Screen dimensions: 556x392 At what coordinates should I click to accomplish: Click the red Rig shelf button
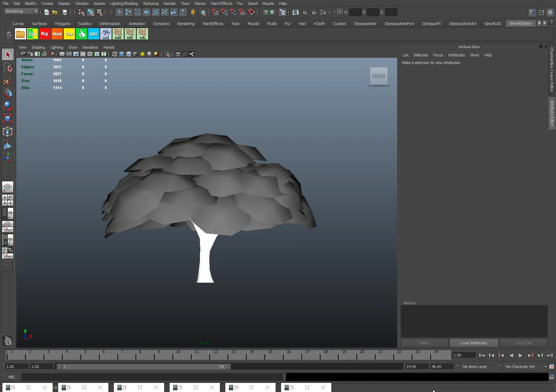pos(45,34)
